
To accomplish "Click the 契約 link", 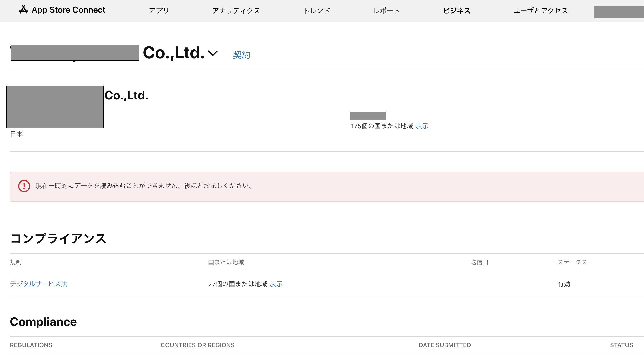I will (241, 55).
